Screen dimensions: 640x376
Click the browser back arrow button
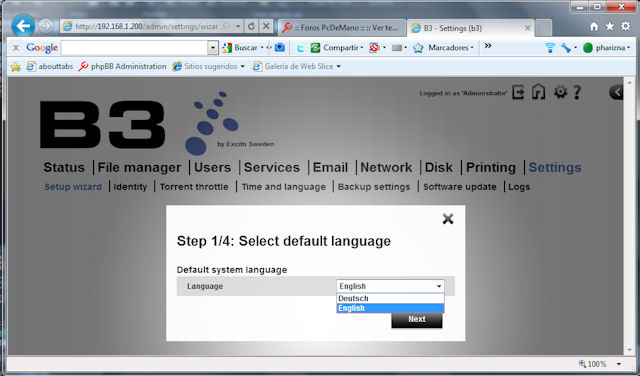(23, 26)
